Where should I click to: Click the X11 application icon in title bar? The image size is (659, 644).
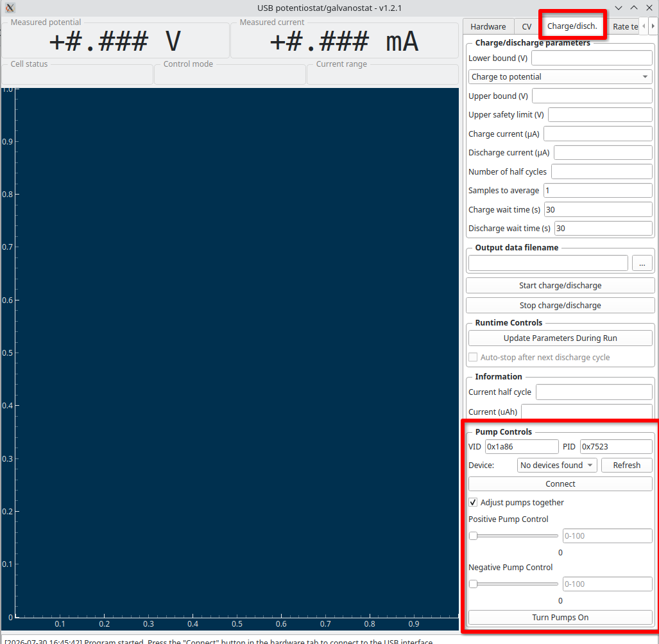10,8
